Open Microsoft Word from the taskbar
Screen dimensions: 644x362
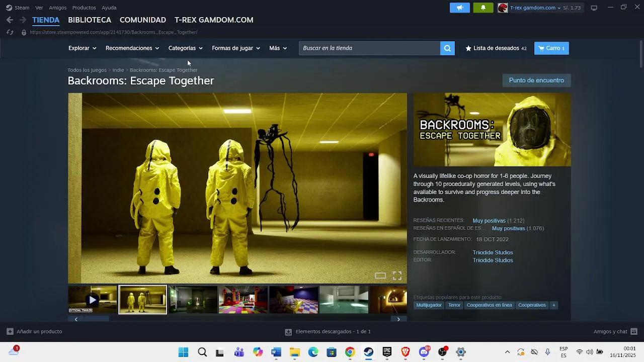click(276, 352)
